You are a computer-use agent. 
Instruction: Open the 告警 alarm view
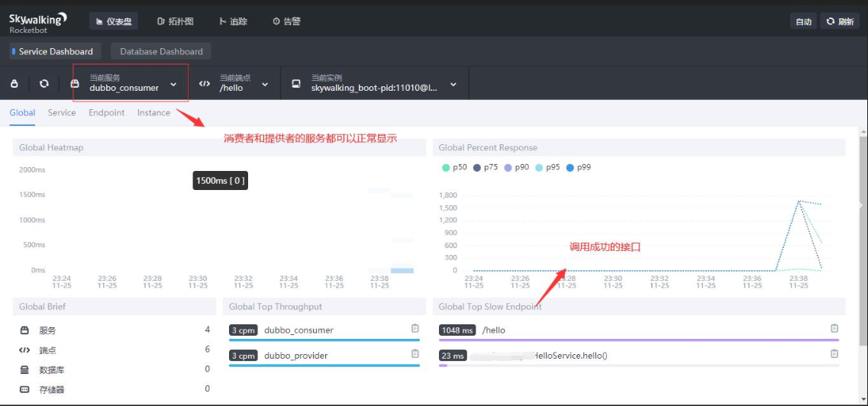click(287, 21)
